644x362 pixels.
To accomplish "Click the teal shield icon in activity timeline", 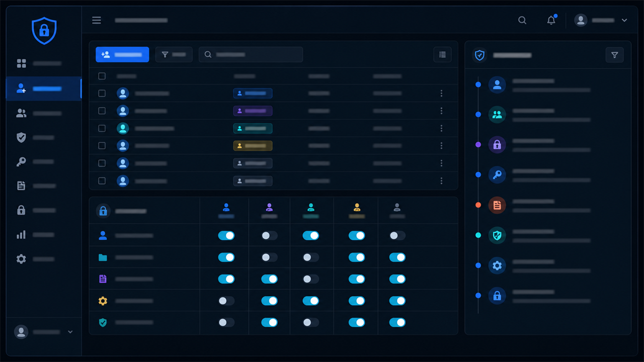I will click(497, 235).
